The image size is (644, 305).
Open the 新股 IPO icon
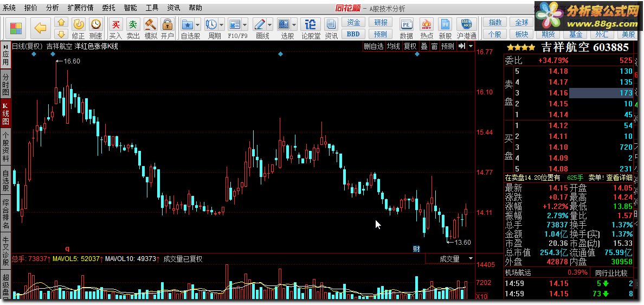[445, 28]
